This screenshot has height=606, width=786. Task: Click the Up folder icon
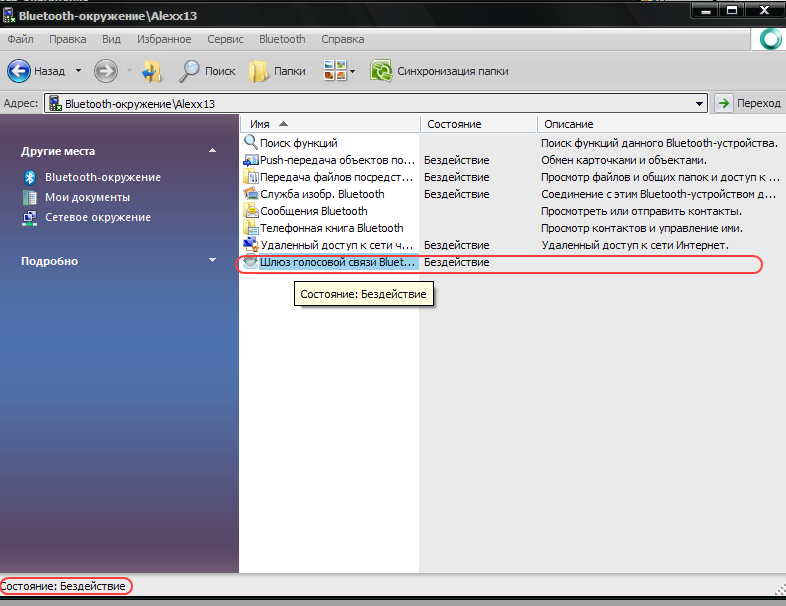152,71
